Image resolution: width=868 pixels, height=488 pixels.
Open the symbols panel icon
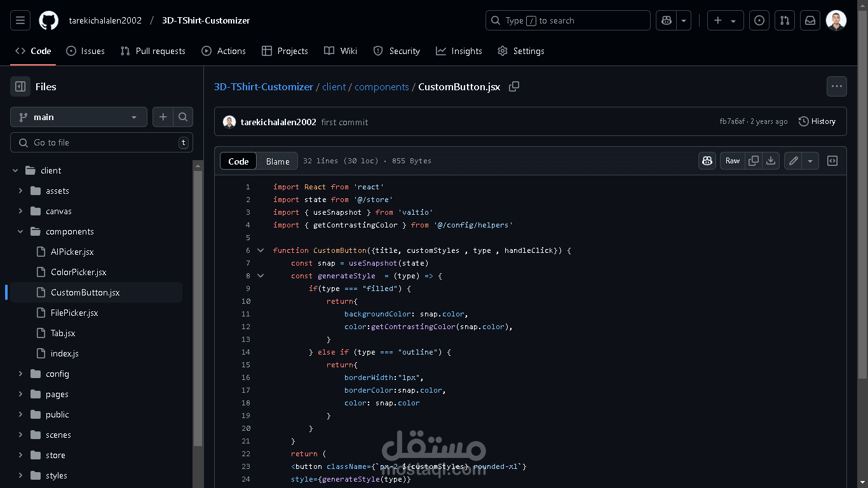click(832, 161)
